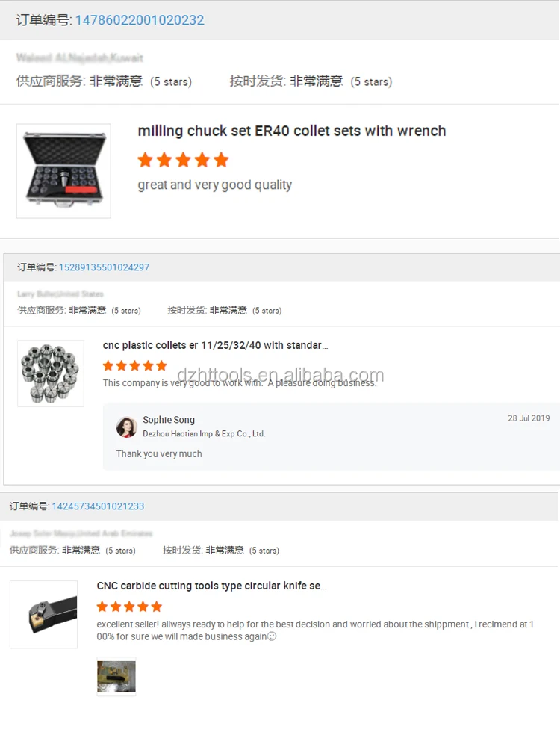Screen dimensions: 560x747
Task: Click the carbide cutting tool product thumbnail
Action: [43, 614]
